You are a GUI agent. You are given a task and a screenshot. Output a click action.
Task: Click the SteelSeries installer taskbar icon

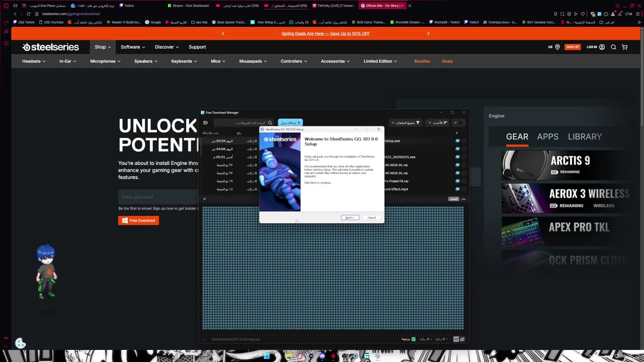[377, 356]
